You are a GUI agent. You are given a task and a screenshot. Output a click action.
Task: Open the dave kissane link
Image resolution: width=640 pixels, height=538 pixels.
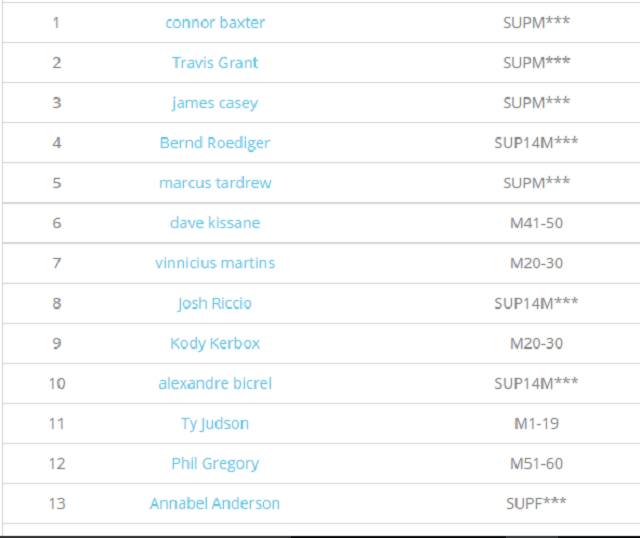tap(215, 222)
